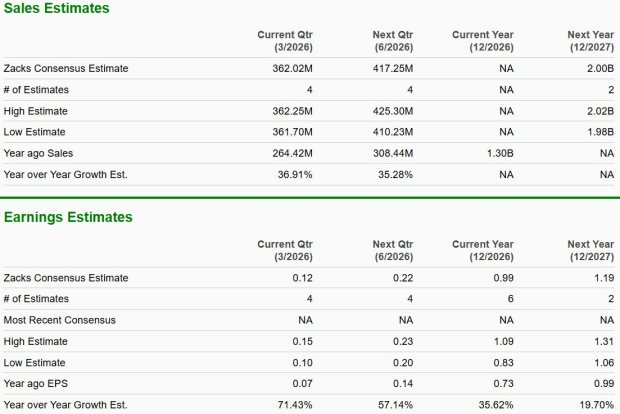Click the 1.30B year ago sales value
The image size is (620, 414).
[496, 153]
